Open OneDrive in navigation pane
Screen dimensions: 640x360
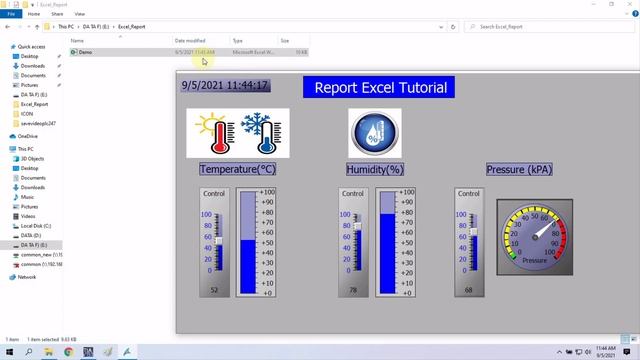point(27,136)
